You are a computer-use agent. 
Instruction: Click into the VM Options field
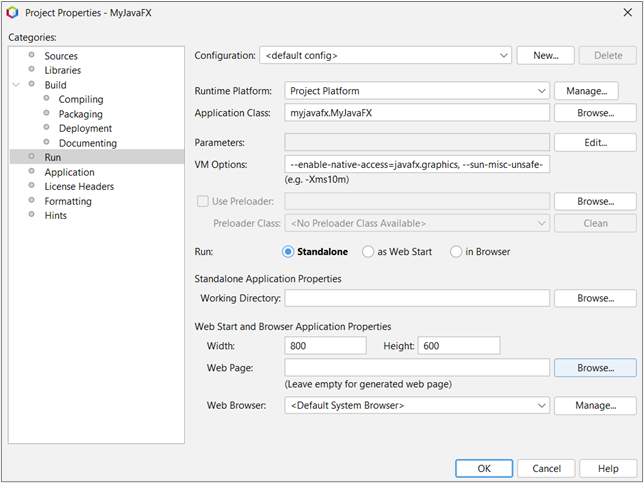pyautogui.click(x=417, y=164)
